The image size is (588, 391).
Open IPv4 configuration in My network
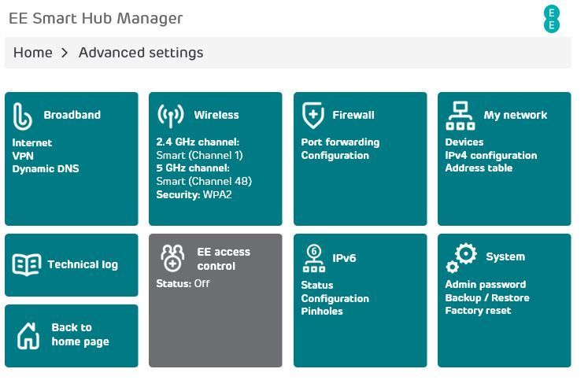491,156
